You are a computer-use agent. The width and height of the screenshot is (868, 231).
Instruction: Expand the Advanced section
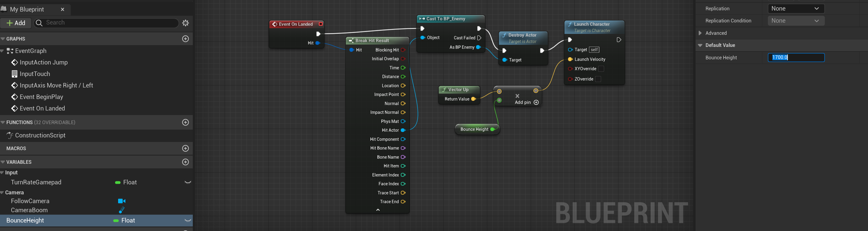click(x=700, y=33)
